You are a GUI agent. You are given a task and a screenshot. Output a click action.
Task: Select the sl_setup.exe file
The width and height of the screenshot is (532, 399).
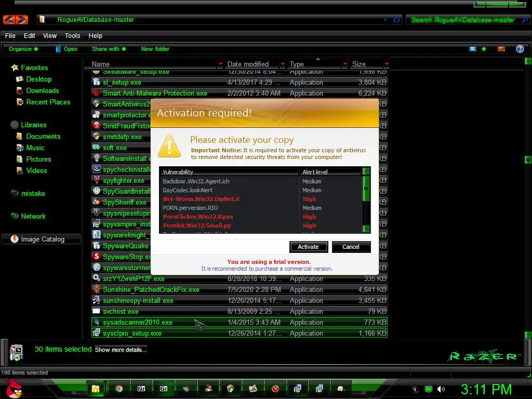[x=239, y=82]
